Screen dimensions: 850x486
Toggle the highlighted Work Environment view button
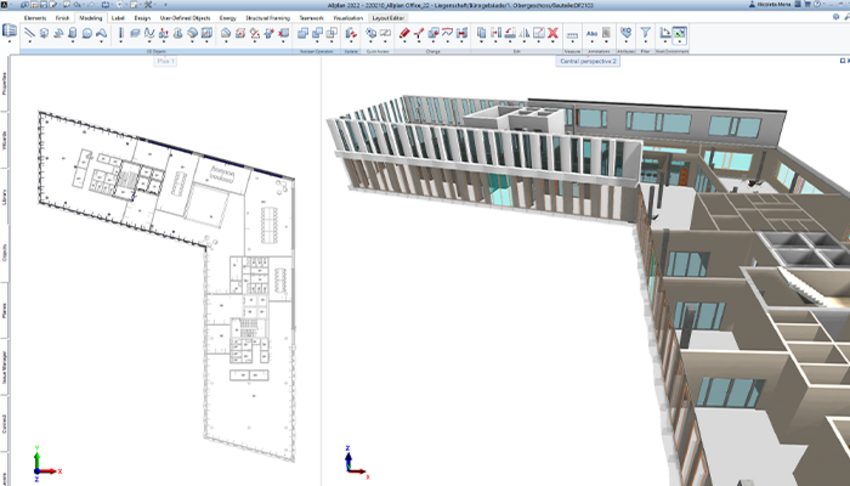click(x=680, y=34)
